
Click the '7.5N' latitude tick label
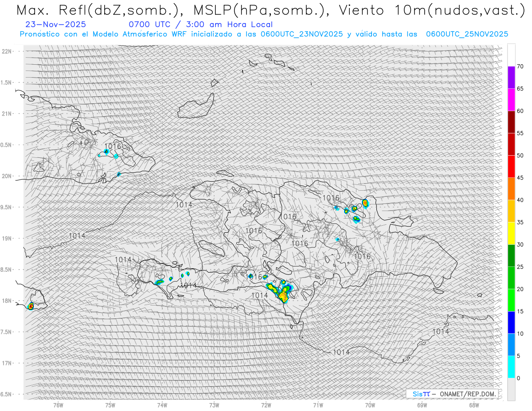[7, 332]
